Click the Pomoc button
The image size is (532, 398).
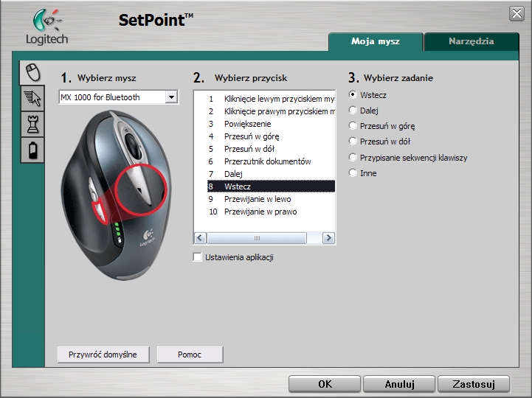tap(190, 355)
